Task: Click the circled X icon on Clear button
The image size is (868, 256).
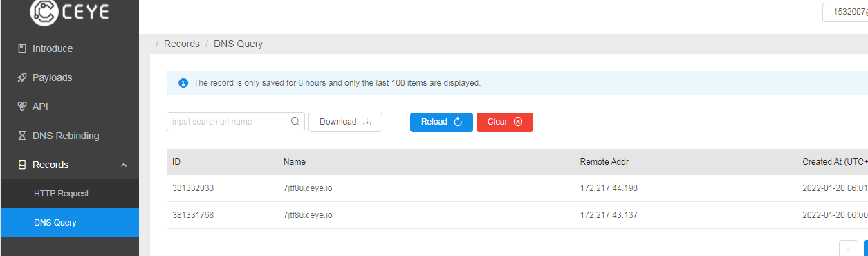Action: click(x=517, y=122)
